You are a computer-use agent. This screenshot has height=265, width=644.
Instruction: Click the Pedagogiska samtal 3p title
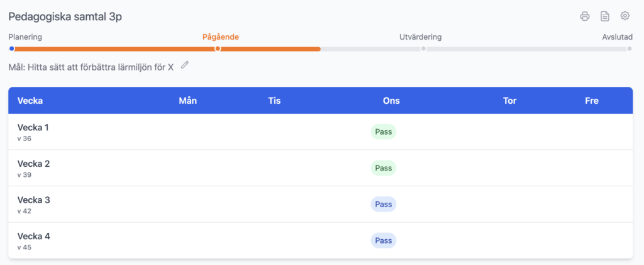point(65,17)
